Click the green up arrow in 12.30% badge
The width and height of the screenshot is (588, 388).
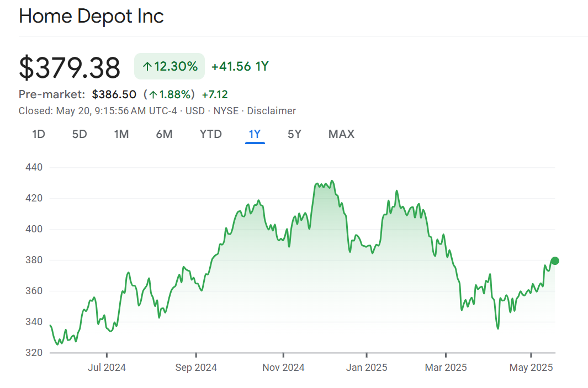147,67
